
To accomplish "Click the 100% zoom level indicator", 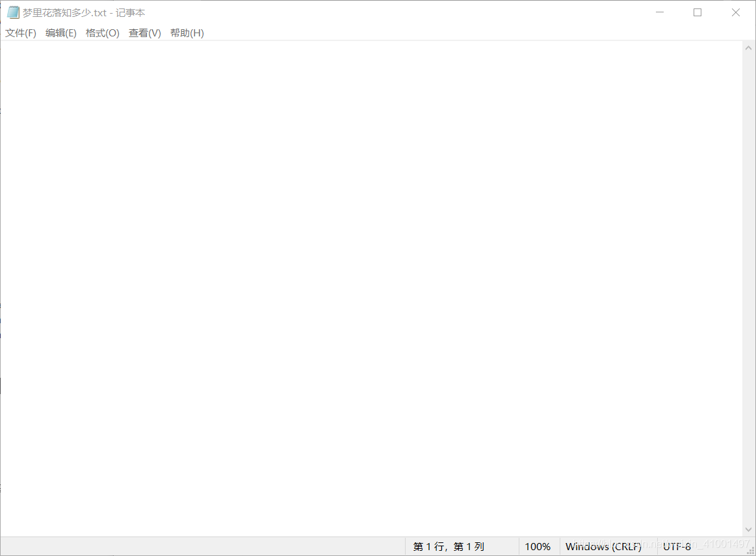I will [x=539, y=546].
